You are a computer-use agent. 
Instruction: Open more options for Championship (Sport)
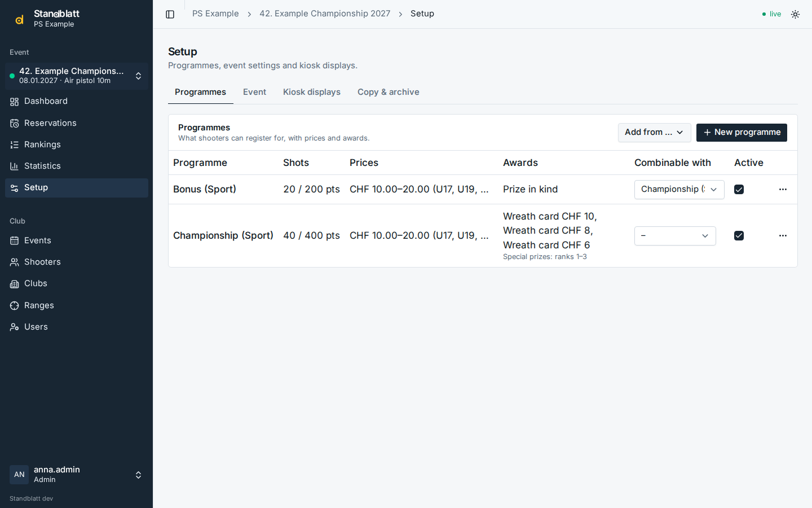pyautogui.click(x=783, y=236)
